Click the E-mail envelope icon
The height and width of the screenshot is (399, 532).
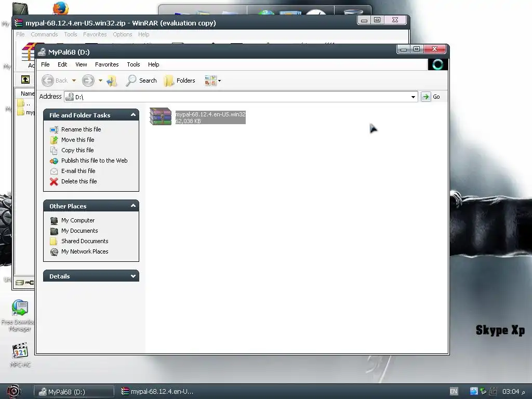point(54,171)
